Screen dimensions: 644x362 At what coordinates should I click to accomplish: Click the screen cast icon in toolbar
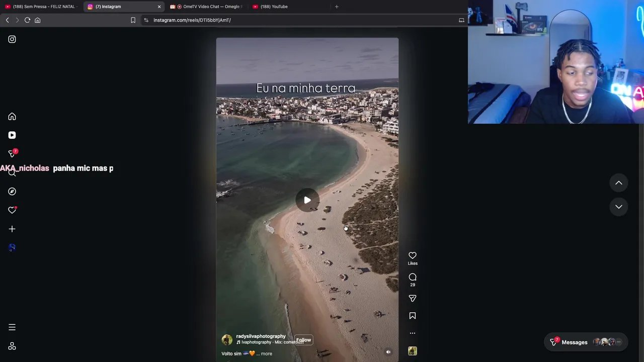(461, 20)
